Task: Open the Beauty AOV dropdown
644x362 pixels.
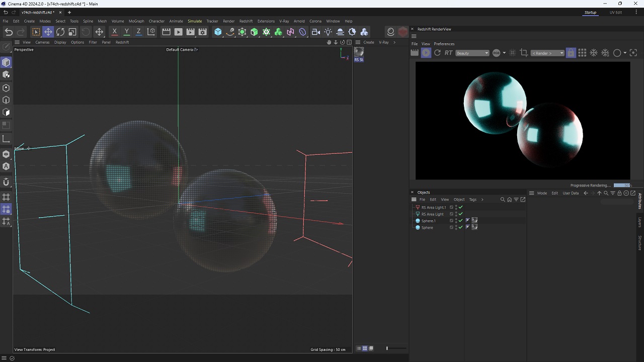Action: point(472,53)
